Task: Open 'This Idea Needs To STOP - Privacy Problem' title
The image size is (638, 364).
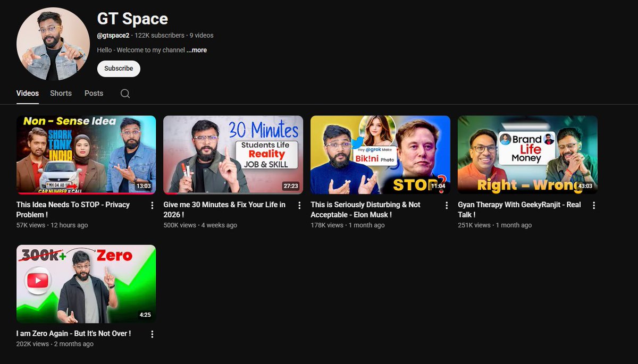Action: pos(73,209)
